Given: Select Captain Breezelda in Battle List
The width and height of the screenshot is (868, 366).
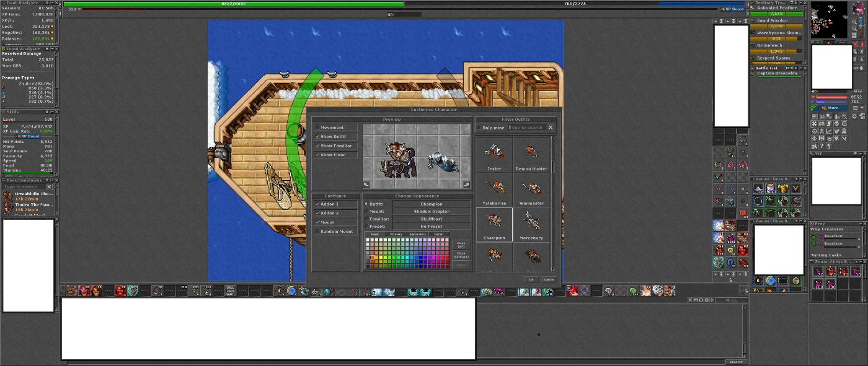Looking at the screenshot, I should (x=777, y=74).
